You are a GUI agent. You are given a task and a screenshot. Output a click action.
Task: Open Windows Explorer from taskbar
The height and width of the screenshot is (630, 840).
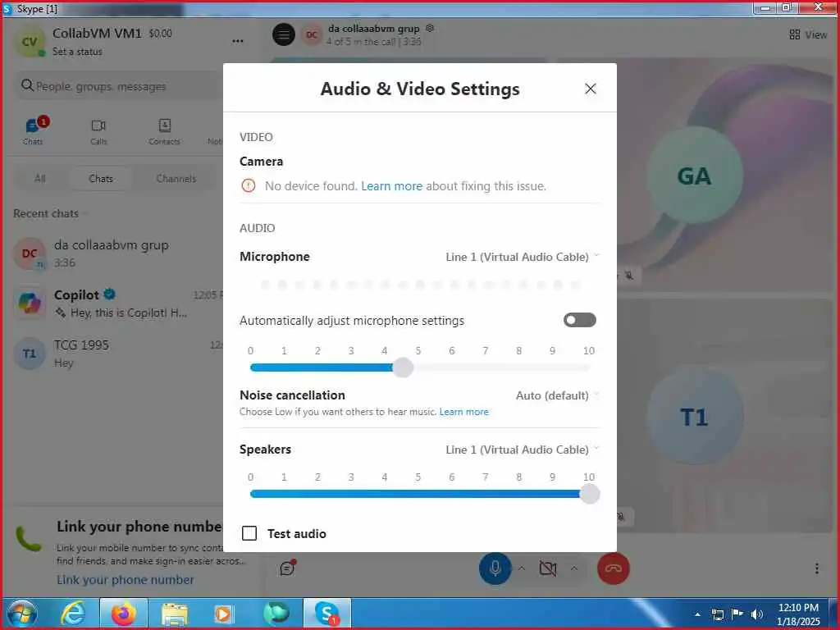point(174,614)
